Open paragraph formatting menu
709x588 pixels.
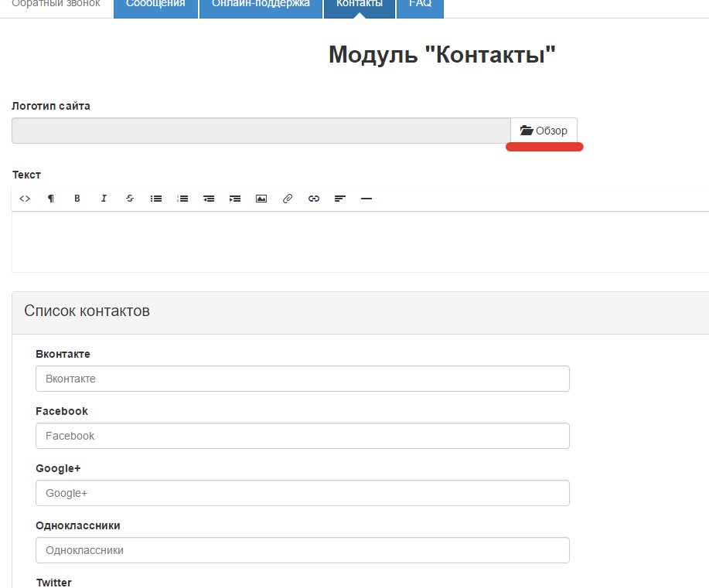(51, 199)
